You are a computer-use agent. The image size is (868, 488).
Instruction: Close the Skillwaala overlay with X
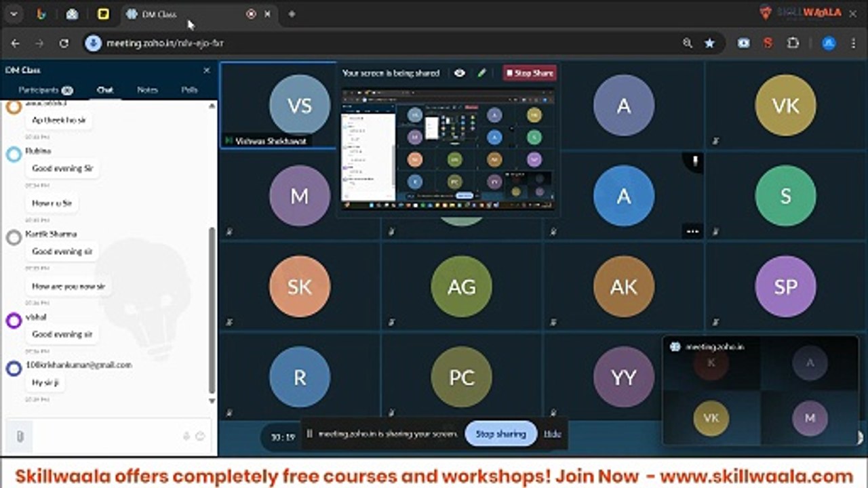pyautogui.click(x=852, y=12)
